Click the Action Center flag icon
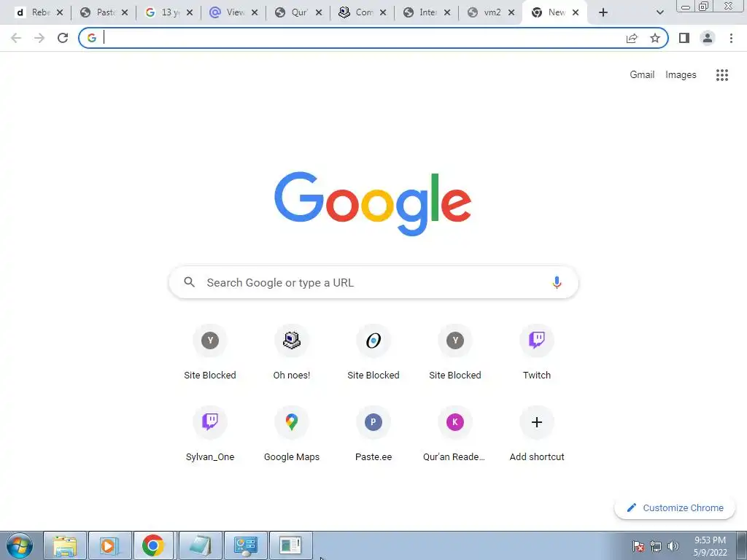This screenshot has width=747, height=560. coord(638,546)
